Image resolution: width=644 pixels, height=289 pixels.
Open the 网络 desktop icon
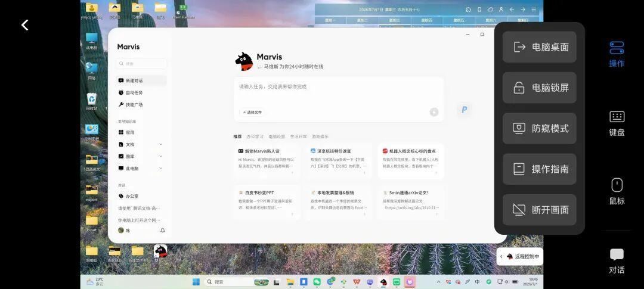(92, 72)
